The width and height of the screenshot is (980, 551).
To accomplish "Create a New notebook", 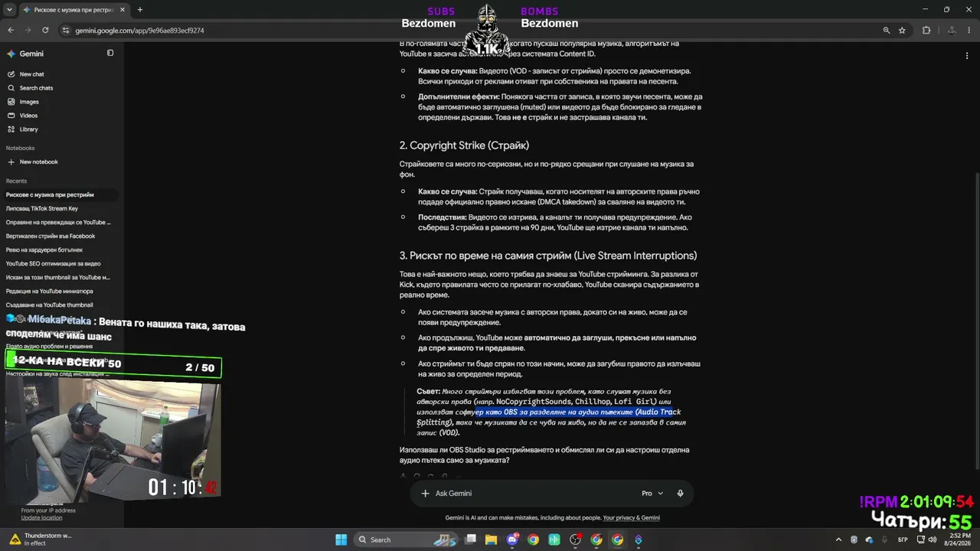I will pyautogui.click(x=33, y=162).
